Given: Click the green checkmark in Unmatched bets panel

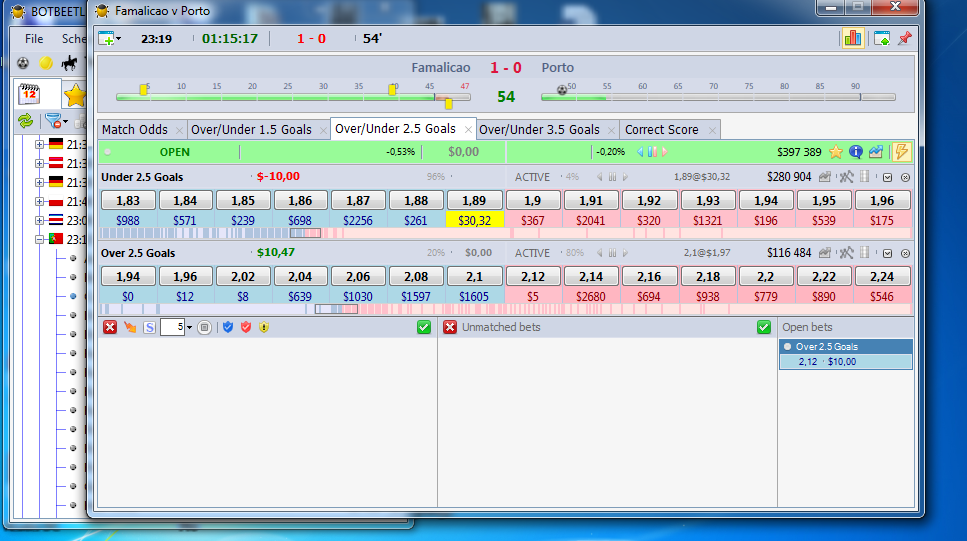Looking at the screenshot, I should click(763, 327).
